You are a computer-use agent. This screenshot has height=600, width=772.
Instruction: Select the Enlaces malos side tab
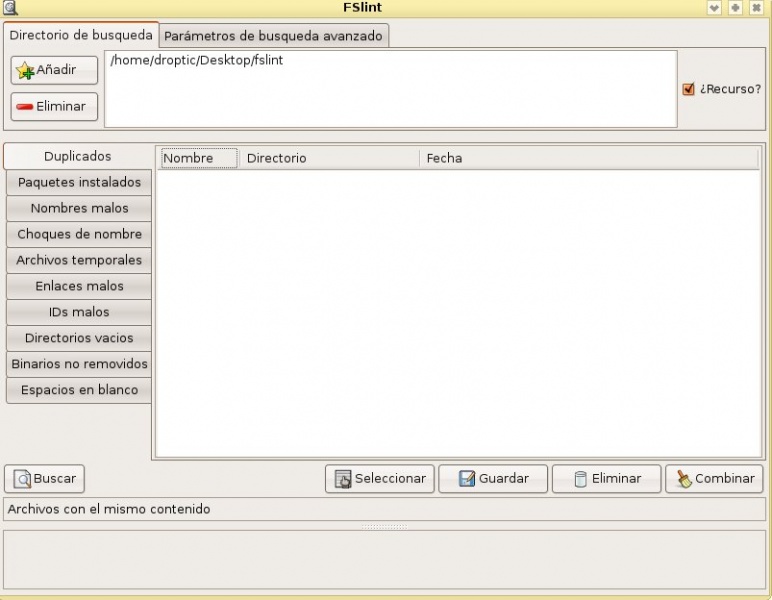79,286
